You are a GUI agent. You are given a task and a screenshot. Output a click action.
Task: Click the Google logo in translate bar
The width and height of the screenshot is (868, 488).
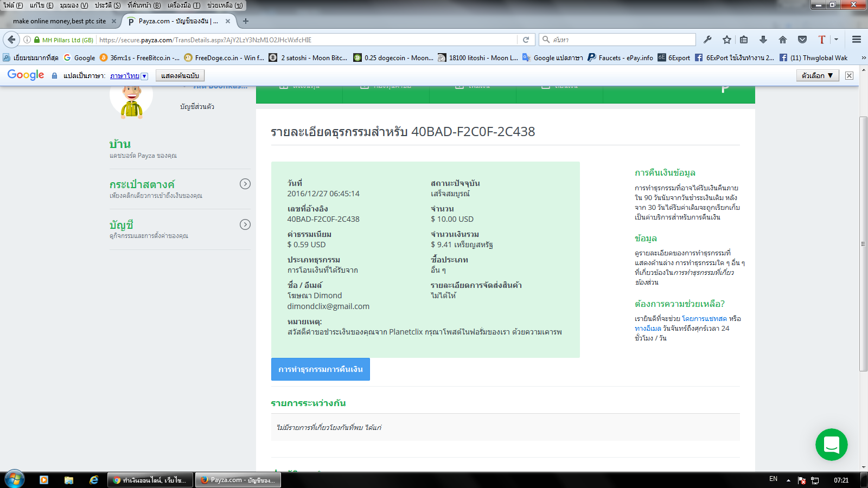click(x=25, y=75)
